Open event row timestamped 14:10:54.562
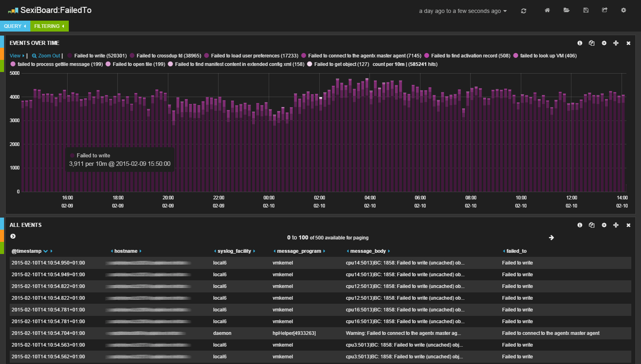This screenshot has width=641, height=364. 320,357
